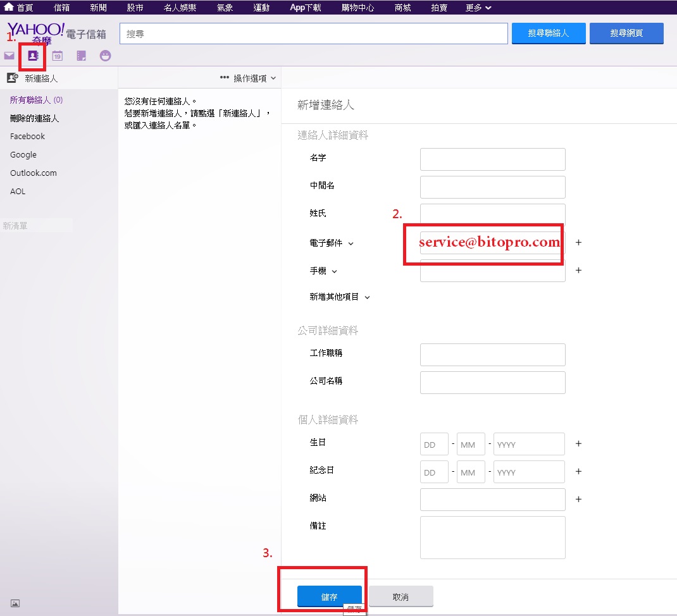Open 名人娛樂 in top navigation

pos(180,8)
